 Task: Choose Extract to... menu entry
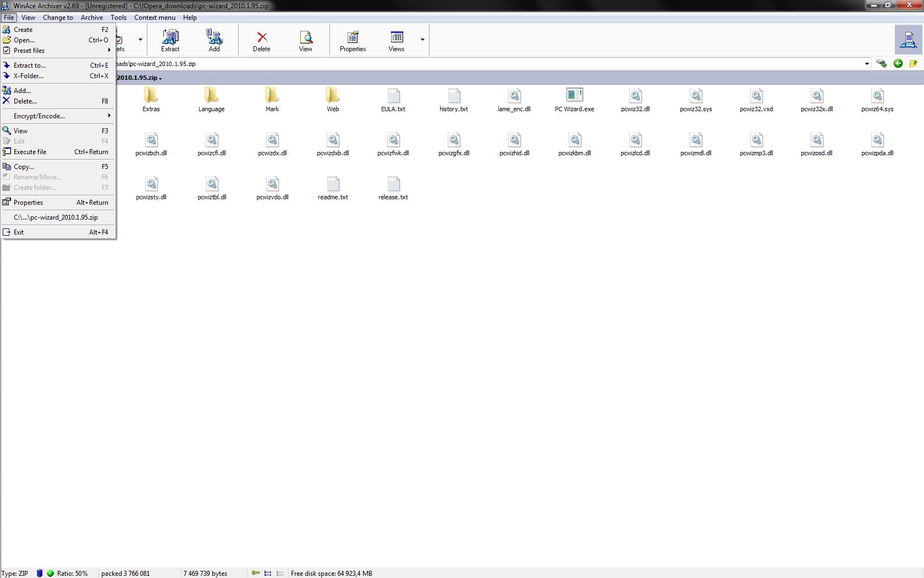[x=58, y=65]
